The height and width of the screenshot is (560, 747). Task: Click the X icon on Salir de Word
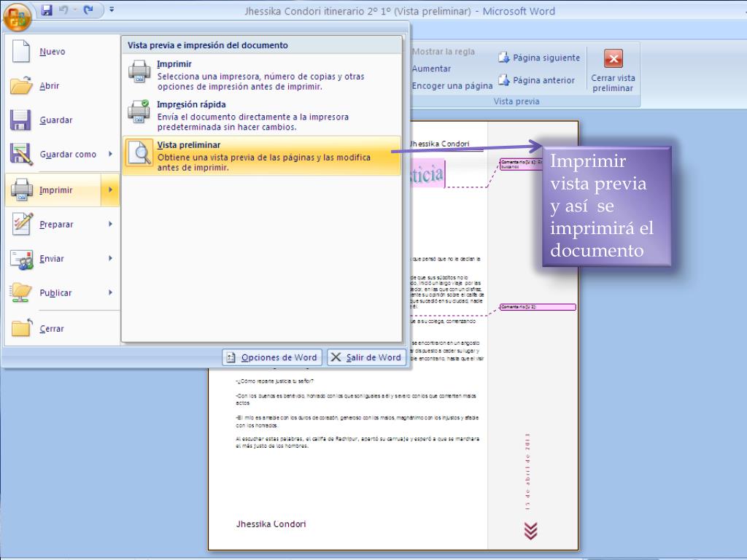pos(336,357)
